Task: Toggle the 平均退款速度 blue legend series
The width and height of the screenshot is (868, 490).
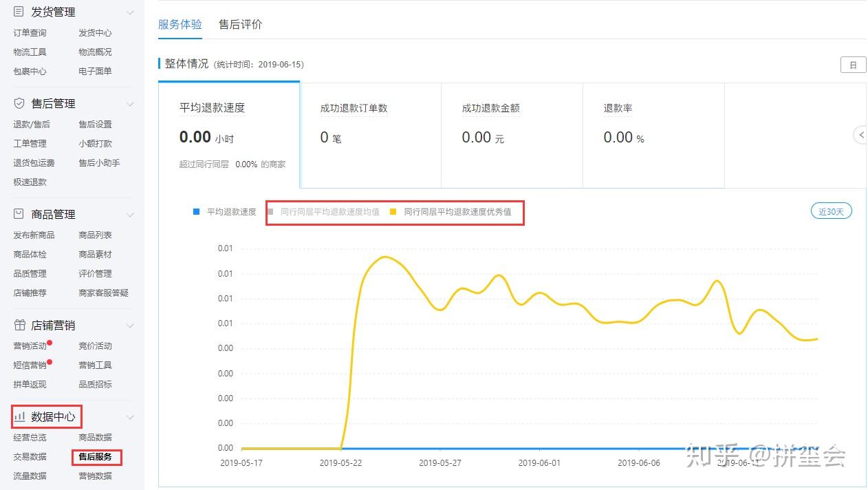Action: coord(225,212)
